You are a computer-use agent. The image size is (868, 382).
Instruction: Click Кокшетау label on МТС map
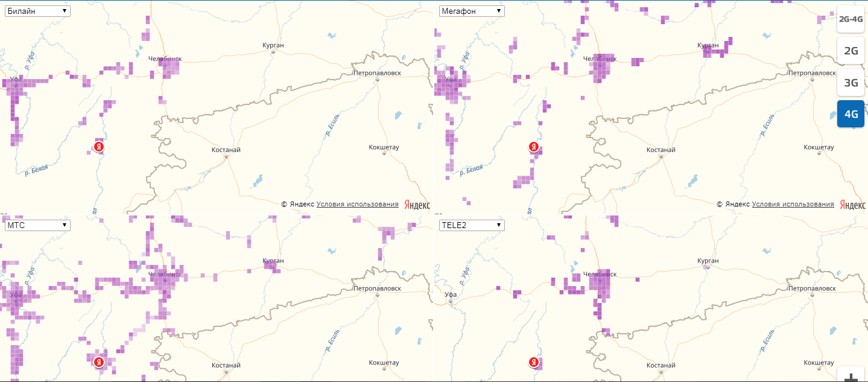pos(384,362)
